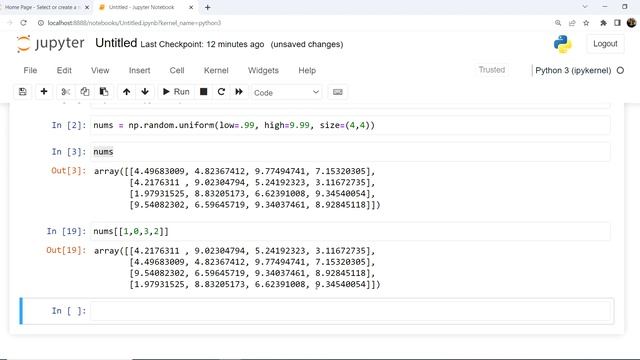This screenshot has width=640, height=360.
Task: Move selected cell down arrow
Action: tap(145, 92)
